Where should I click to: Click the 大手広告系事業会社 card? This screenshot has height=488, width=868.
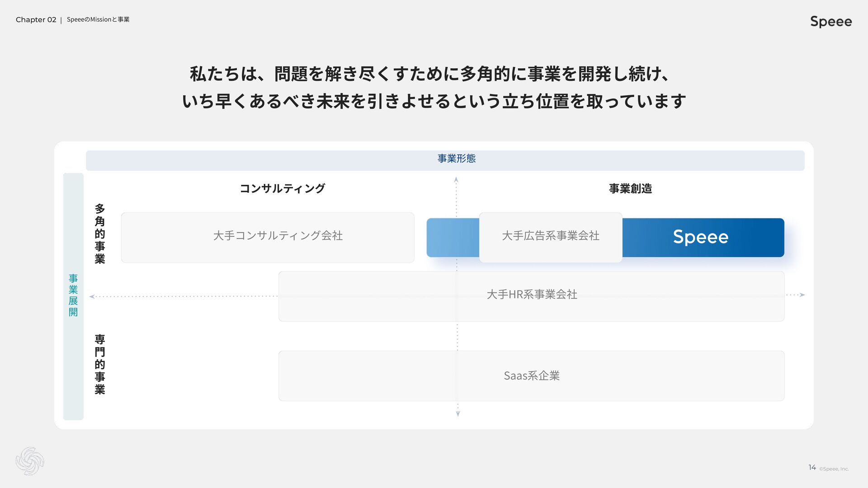550,237
